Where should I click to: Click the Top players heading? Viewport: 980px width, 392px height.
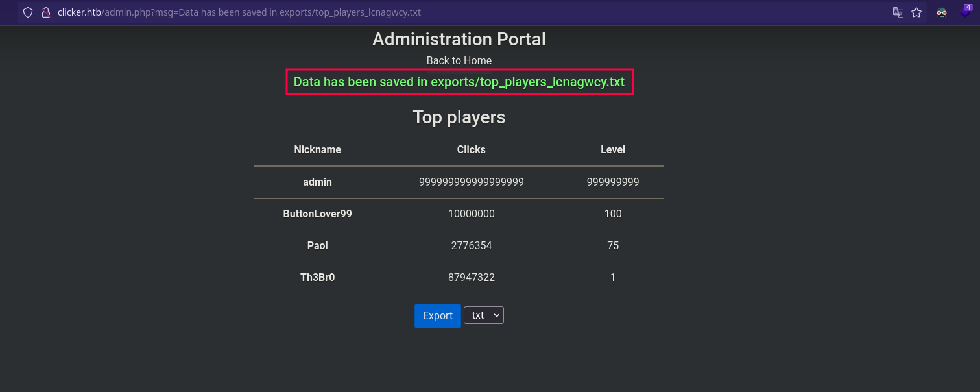(459, 117)
